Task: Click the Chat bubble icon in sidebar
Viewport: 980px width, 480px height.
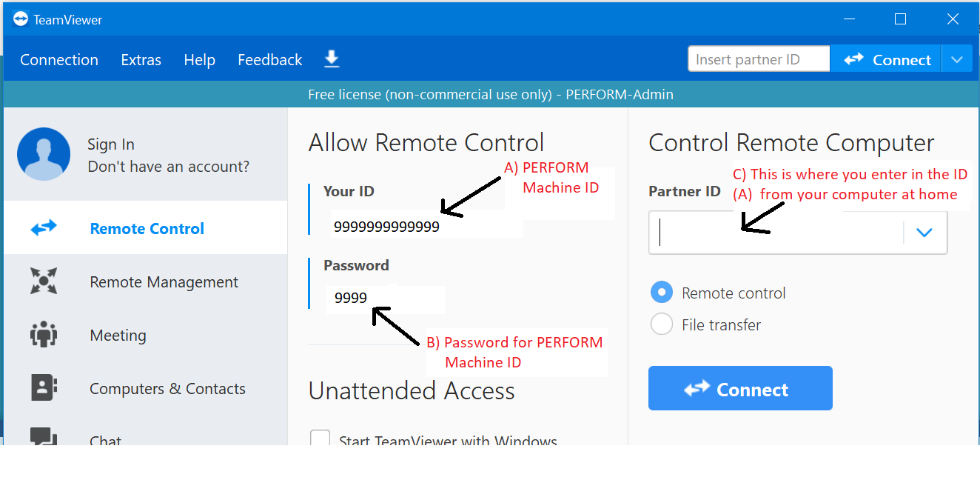Action: pyautogui.click(x=44, y=439)
